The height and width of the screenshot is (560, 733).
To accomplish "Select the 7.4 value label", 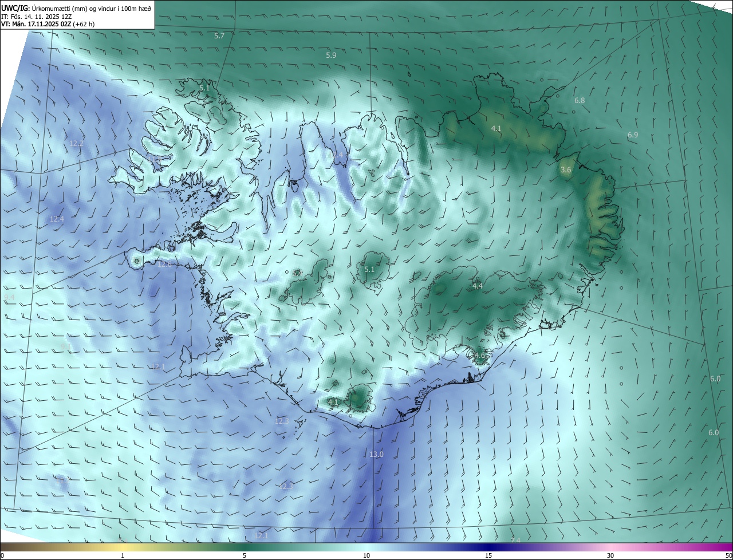I will 515,541.
